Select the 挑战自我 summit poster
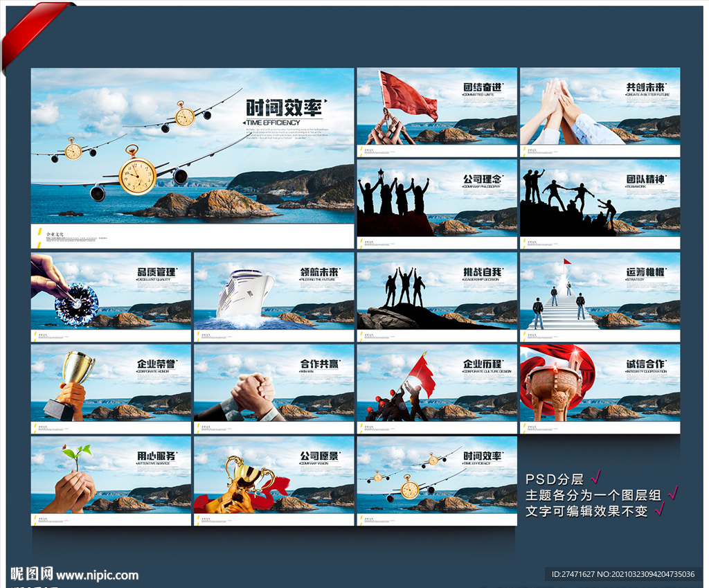 [x=437, y=296]
